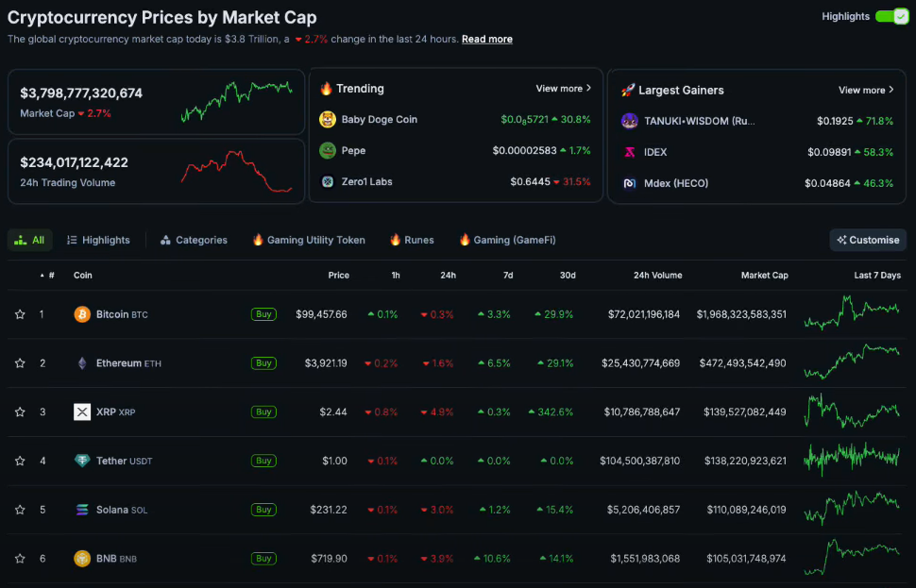This screenshot has height=588, width=916.
Task: Click the Ethereum logo icon
Action: (82, 363)
